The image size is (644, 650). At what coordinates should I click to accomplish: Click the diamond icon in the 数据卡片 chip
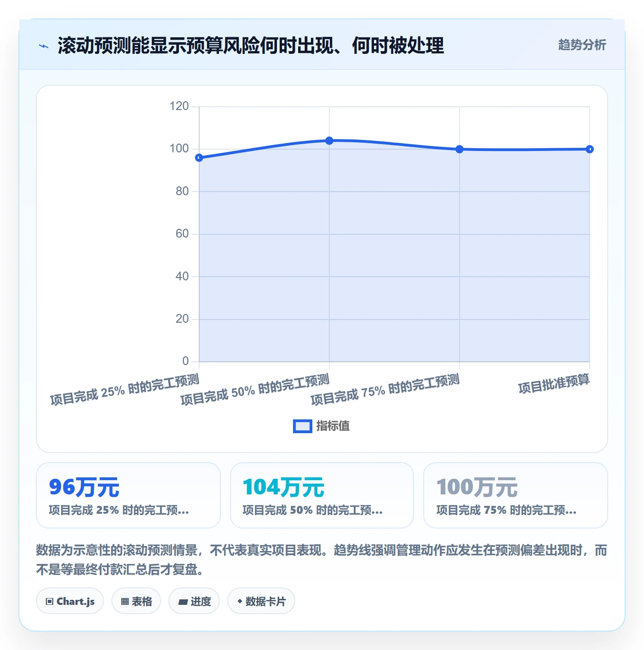tap(240, 601)
